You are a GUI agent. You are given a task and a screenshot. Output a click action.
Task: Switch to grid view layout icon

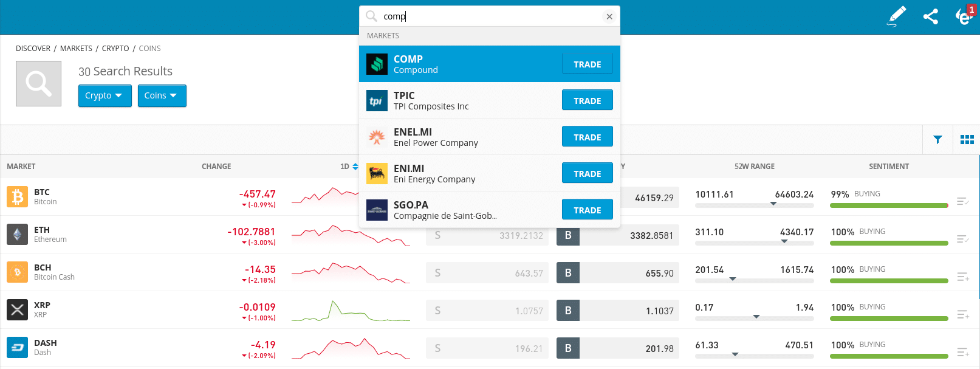(x=967, y=140)
